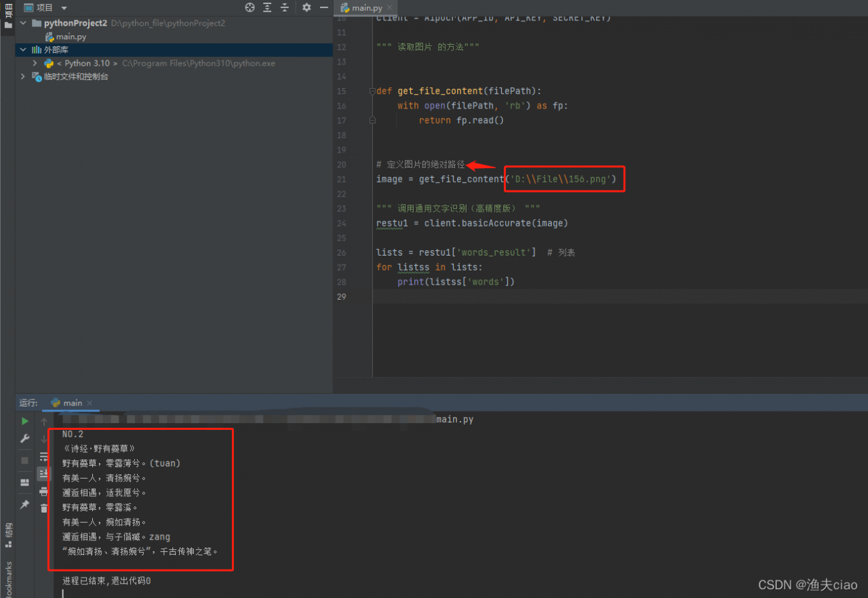Click the 'NO.2' console output line

(x=73, y=434)
